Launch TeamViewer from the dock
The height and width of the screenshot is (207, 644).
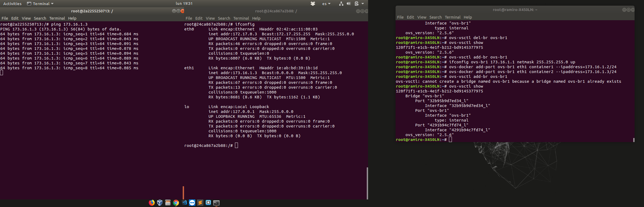pyautogui.click(x=192, y=203)
